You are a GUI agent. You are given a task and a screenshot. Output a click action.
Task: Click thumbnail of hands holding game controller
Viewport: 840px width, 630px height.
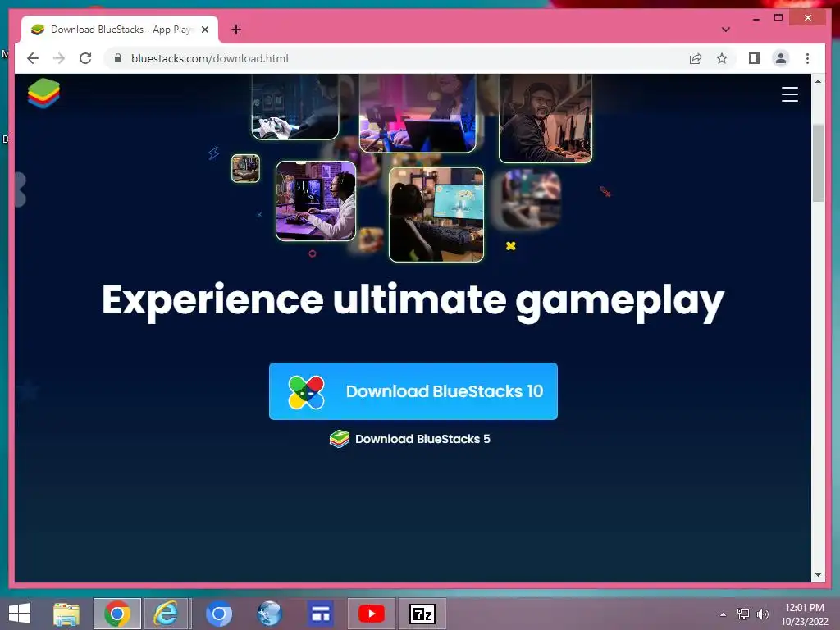[295, 107]
